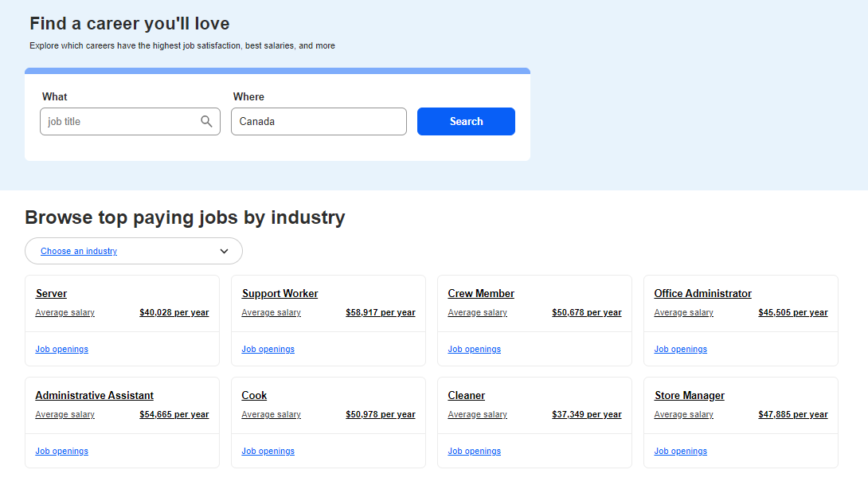
Task: Focus the Where location field containing Canada
Action: (319, 122)
